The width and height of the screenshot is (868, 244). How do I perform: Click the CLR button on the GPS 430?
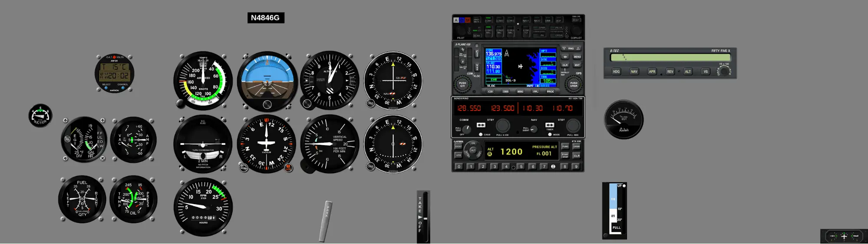(565, 65)
